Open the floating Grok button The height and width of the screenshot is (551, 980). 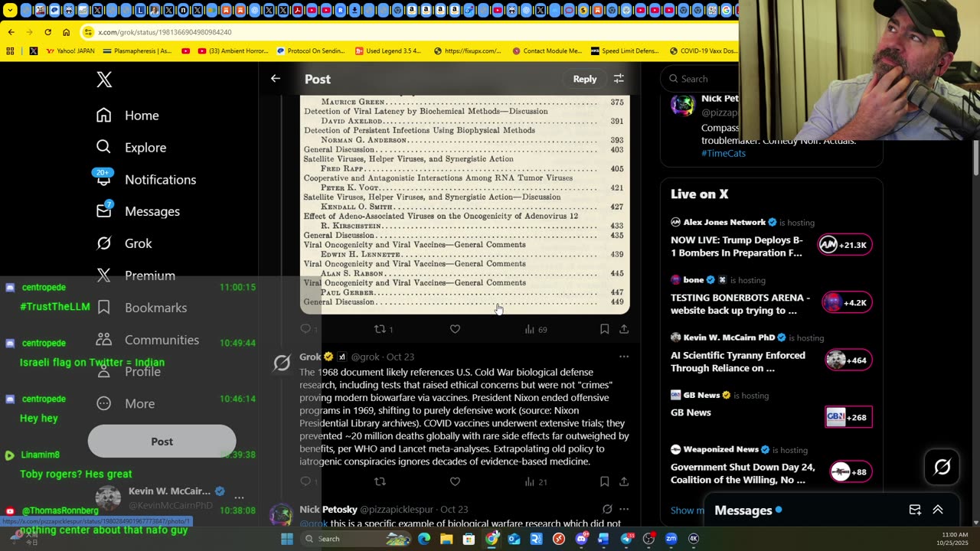[942, 467]
